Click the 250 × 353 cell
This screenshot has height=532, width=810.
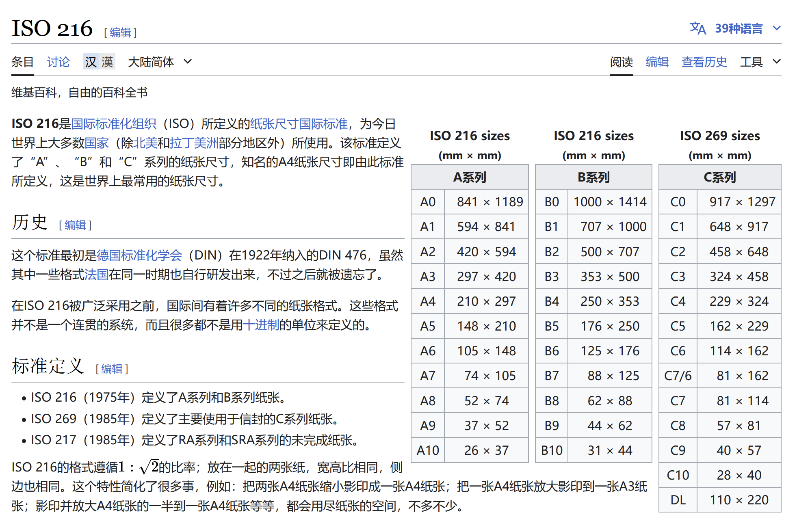click(x=610, y=301)
